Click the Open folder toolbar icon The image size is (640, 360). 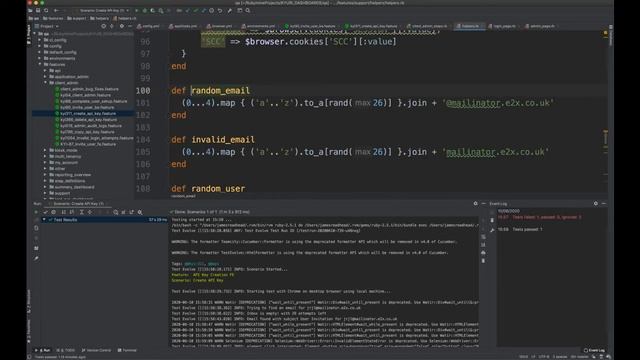tap(30, 11)
